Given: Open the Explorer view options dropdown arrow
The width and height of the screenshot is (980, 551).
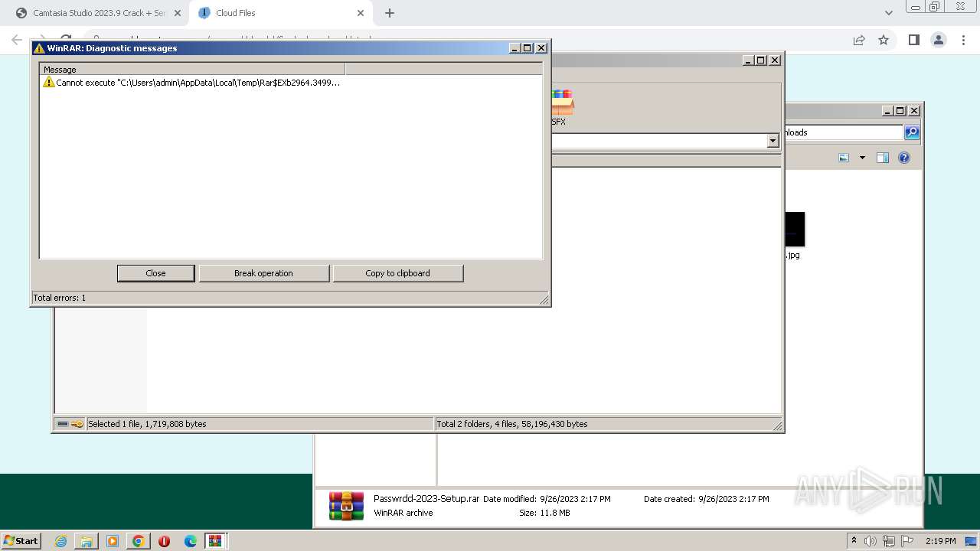Looking at the screenshot, I should coord(862,158).
